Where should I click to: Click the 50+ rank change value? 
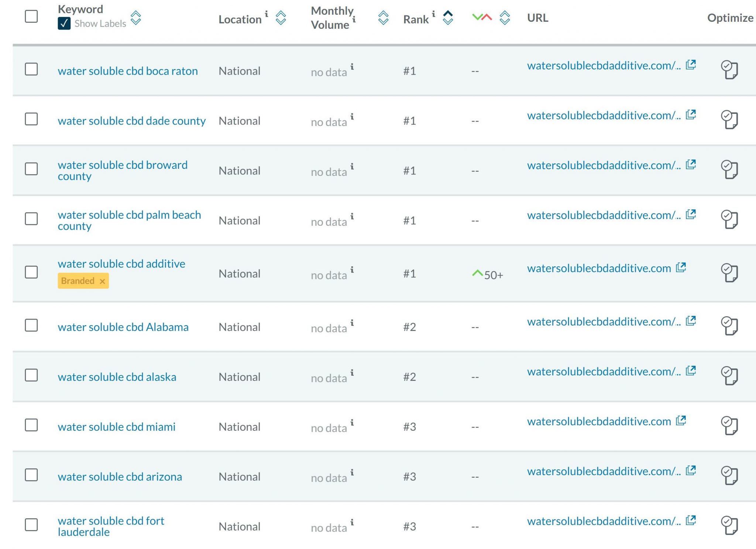click(x=494, y=275)
